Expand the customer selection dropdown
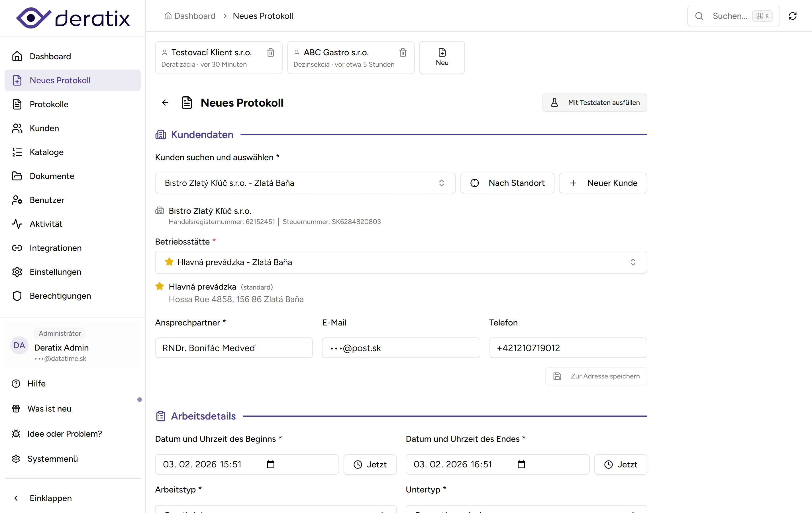The image size is (812, 513). click(x=305, y=183)
